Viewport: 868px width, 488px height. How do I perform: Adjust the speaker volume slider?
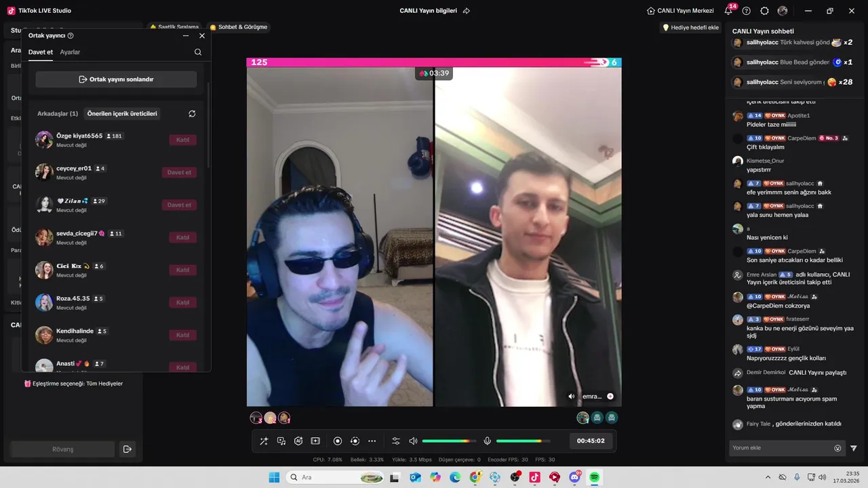449,441
